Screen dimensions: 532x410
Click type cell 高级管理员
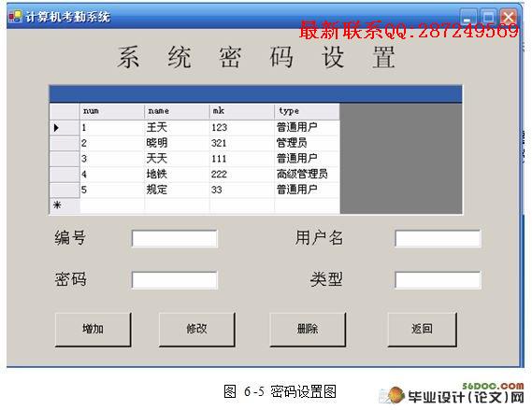(307, 175)
